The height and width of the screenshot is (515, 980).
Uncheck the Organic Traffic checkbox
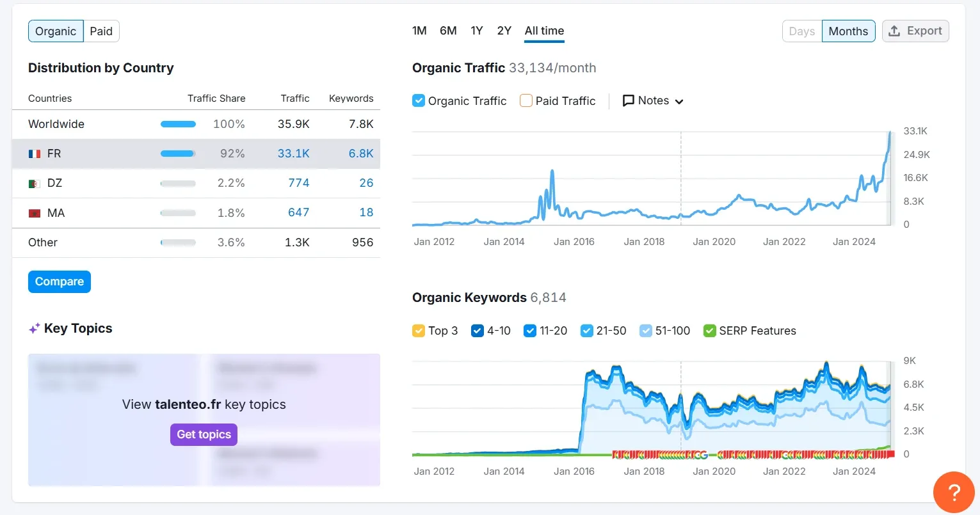(419, 100)
